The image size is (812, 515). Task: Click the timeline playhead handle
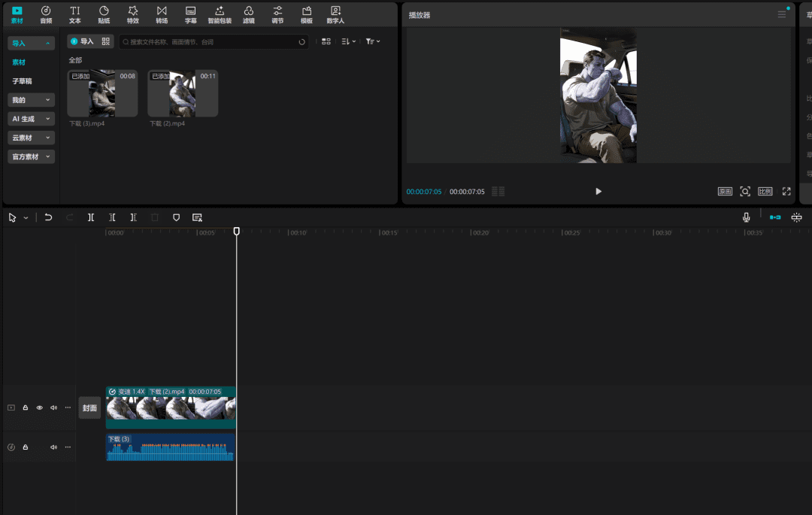(237, 231)
